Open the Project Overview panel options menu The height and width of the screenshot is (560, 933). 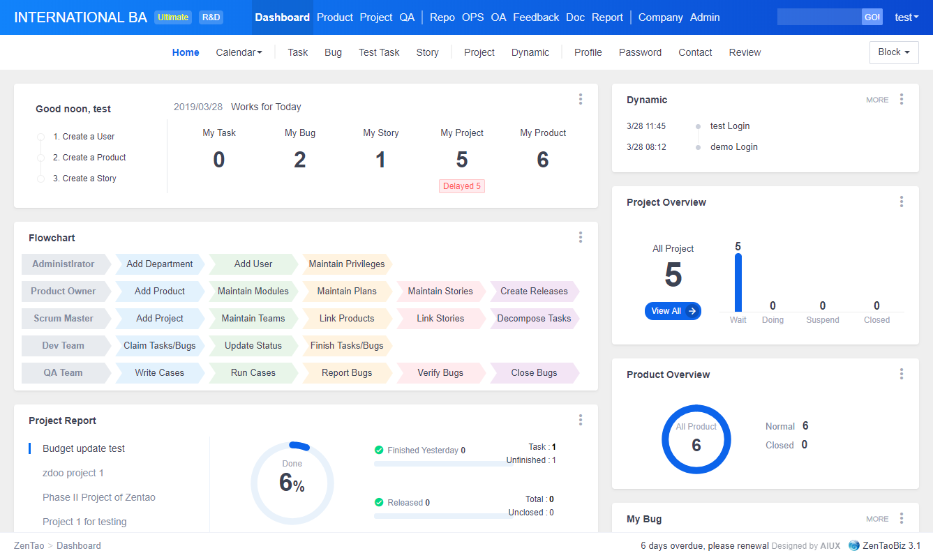tap(901, 202)
